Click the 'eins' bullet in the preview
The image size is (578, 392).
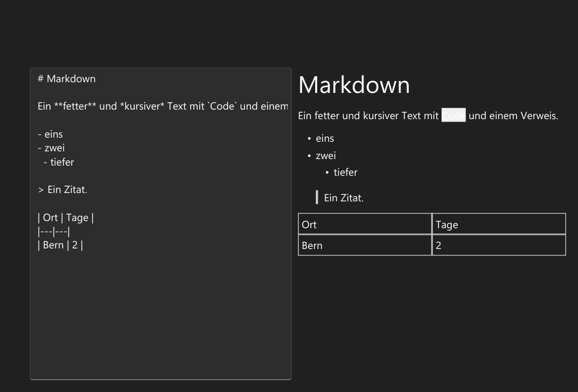325,139
